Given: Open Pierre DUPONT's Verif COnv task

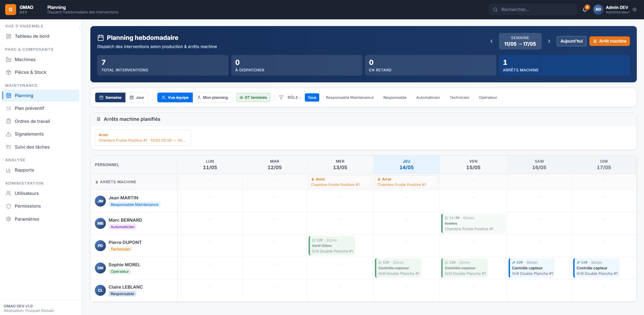Looking at the screenshot, I should tap(332, 246).
